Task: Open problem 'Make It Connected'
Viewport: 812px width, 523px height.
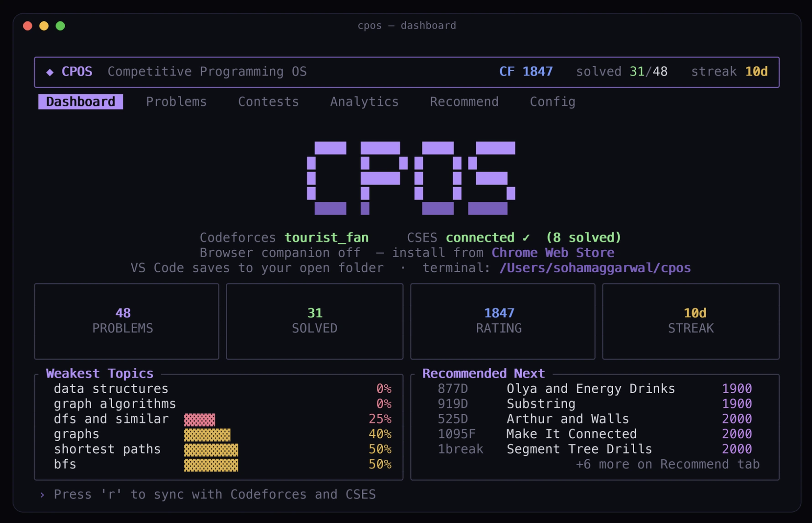Action: click(572, 434)
